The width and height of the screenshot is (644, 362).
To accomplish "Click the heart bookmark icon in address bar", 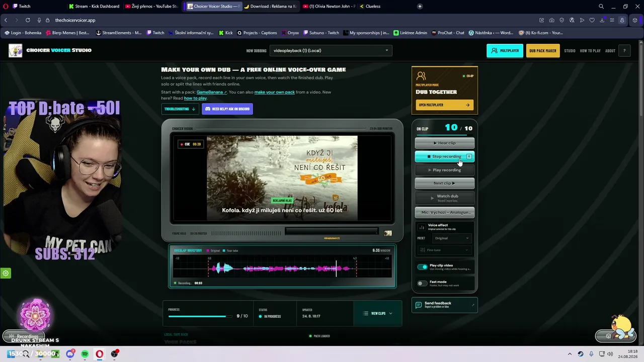I will (x=592, y=20).
